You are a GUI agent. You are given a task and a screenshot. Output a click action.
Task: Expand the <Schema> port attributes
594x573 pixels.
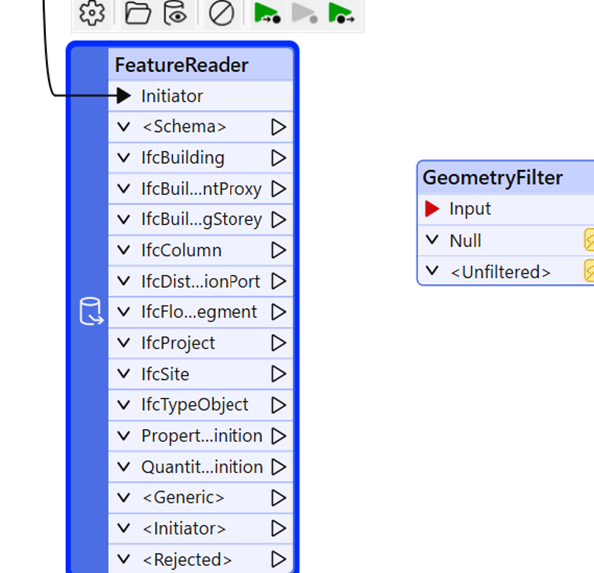click(x=123, y=126)
